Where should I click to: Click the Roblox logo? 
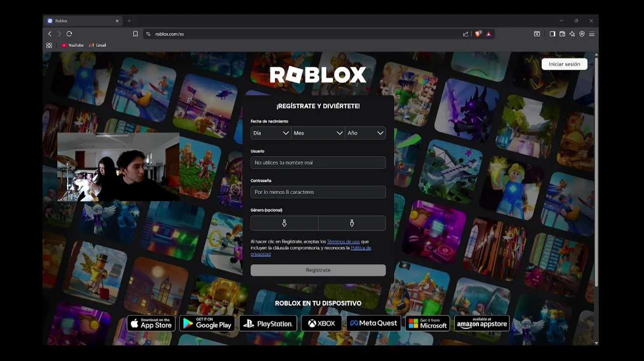318,75
